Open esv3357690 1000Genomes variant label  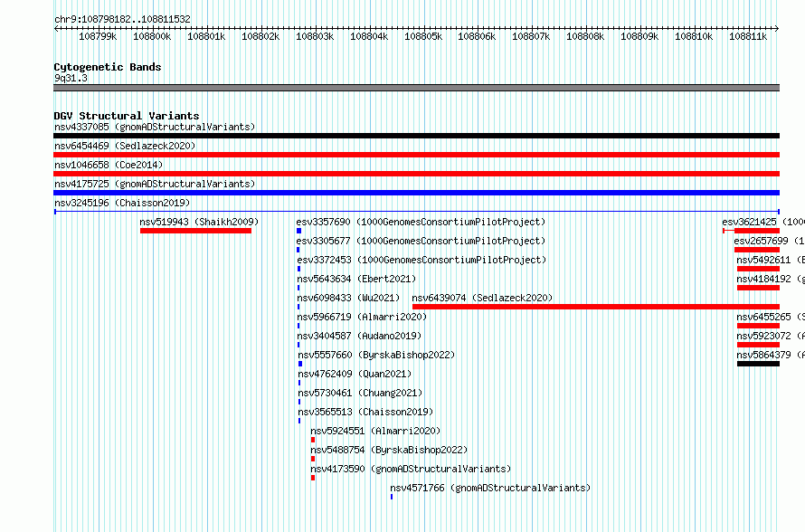point(421,222)
